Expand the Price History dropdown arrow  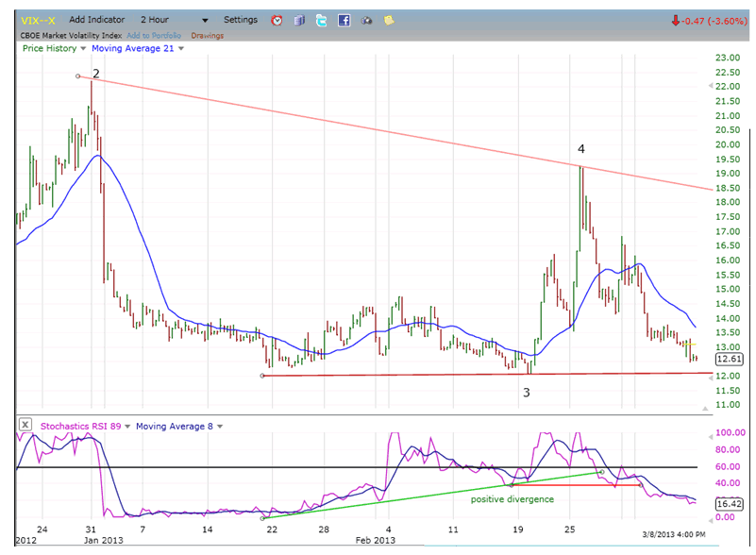pyautogui.click(x=83, y=48)
